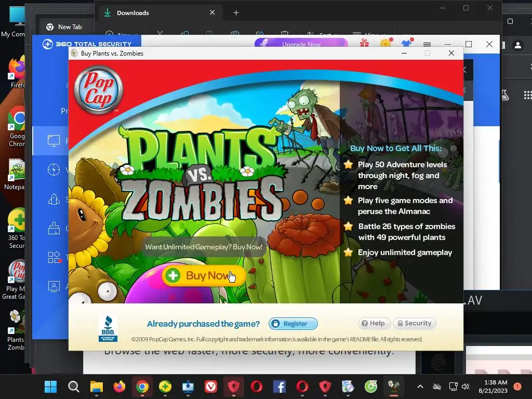532x399 pixels.
Task: Select the monitor icon in 360 sidebar
Action: 54,140
